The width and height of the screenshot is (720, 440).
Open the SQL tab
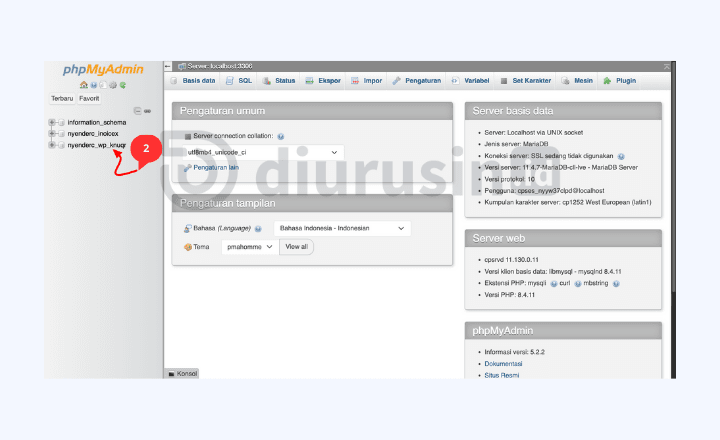click(239, 81)
